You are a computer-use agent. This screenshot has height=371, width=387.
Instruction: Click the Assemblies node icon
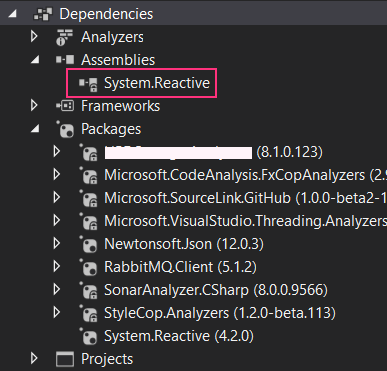(x=65, y=60)
